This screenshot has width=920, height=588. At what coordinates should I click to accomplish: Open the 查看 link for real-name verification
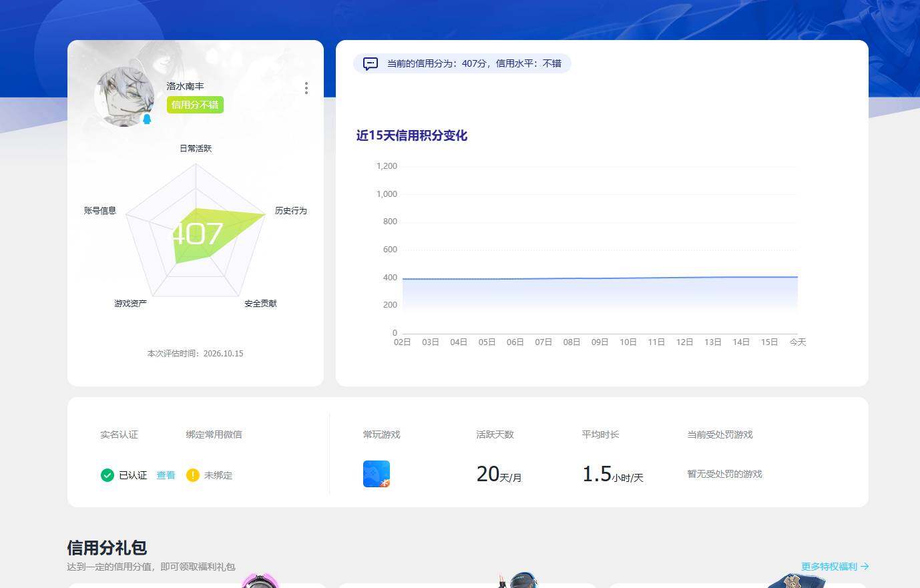coord(166,475)
